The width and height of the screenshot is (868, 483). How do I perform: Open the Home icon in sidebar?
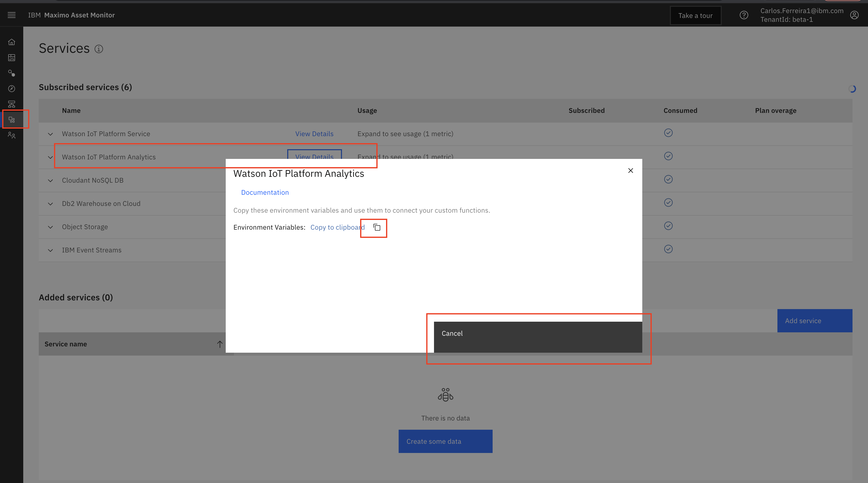point(11,42)
